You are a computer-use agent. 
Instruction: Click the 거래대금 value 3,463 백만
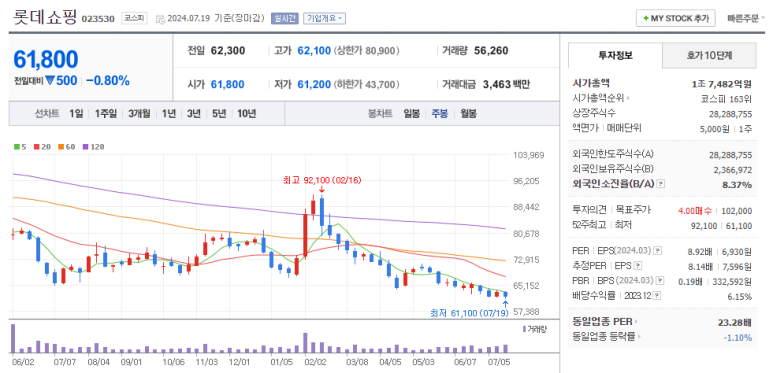(506, 85)
